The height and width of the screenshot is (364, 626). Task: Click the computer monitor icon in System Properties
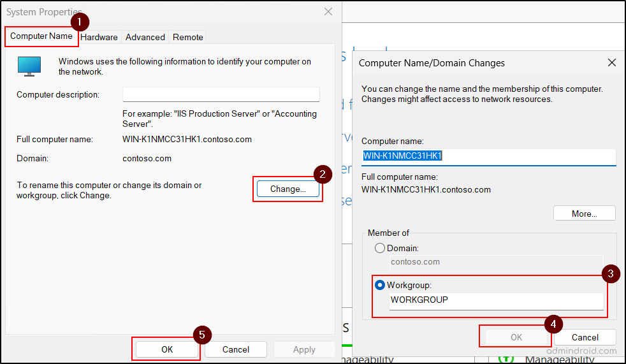point(29,66)
